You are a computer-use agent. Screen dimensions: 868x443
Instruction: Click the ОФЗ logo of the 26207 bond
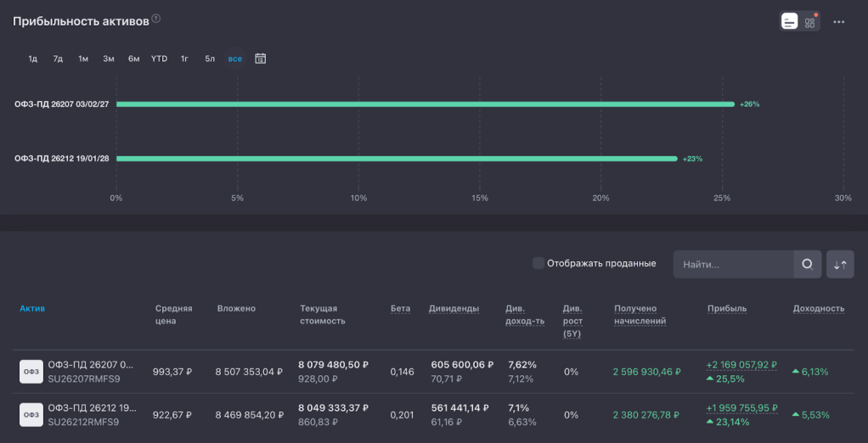31,371
